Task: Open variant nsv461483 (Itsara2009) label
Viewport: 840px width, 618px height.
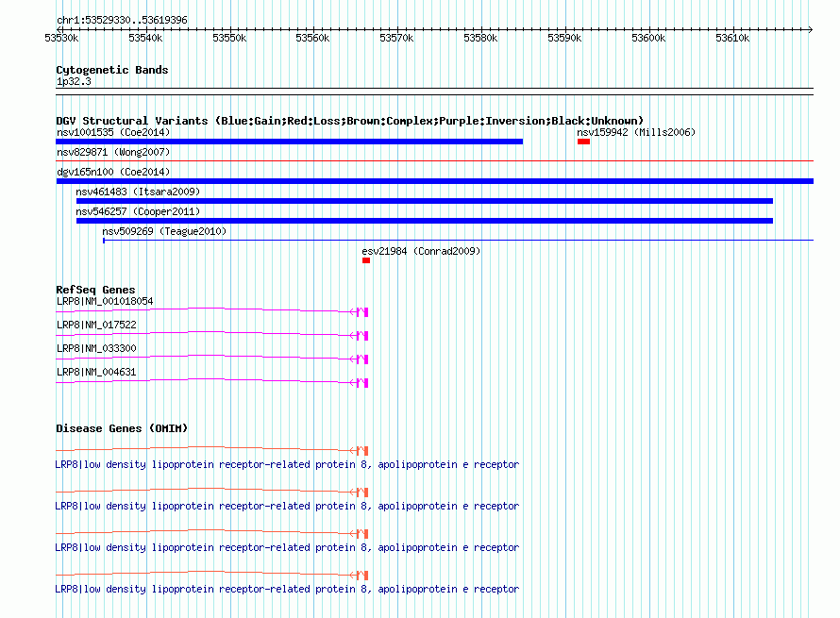Action: click(138, 192)
